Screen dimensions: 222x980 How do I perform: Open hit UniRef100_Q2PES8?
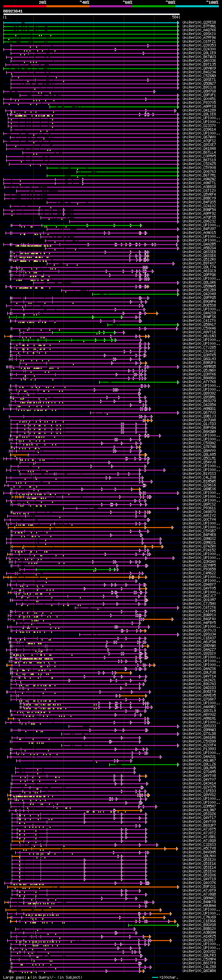pos(199,23)
